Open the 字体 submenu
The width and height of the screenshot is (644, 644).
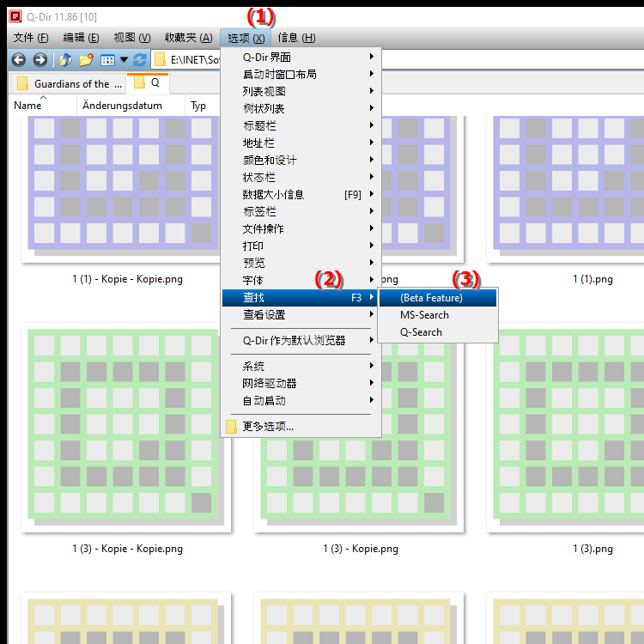[301, 280]
